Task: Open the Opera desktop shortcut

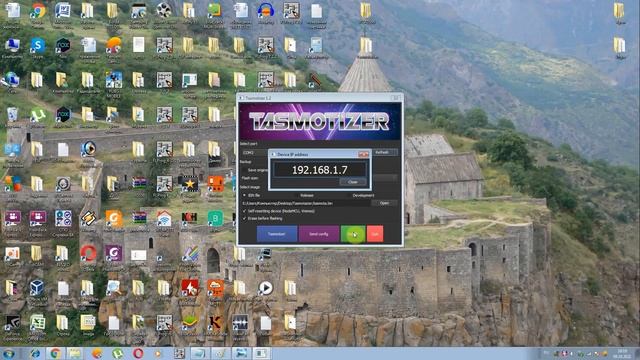Action: (88, 253)
